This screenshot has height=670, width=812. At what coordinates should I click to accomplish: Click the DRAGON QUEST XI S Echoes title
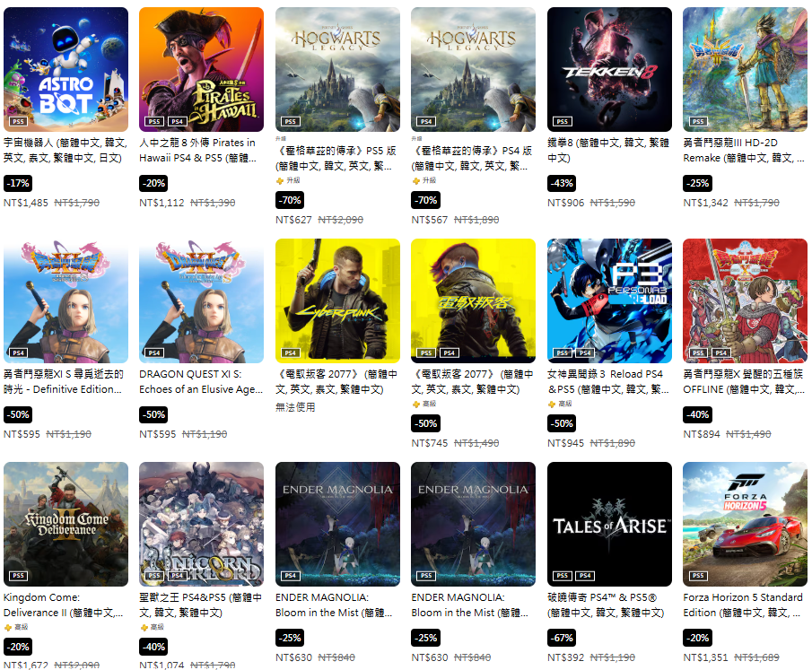tap(201, 381)
